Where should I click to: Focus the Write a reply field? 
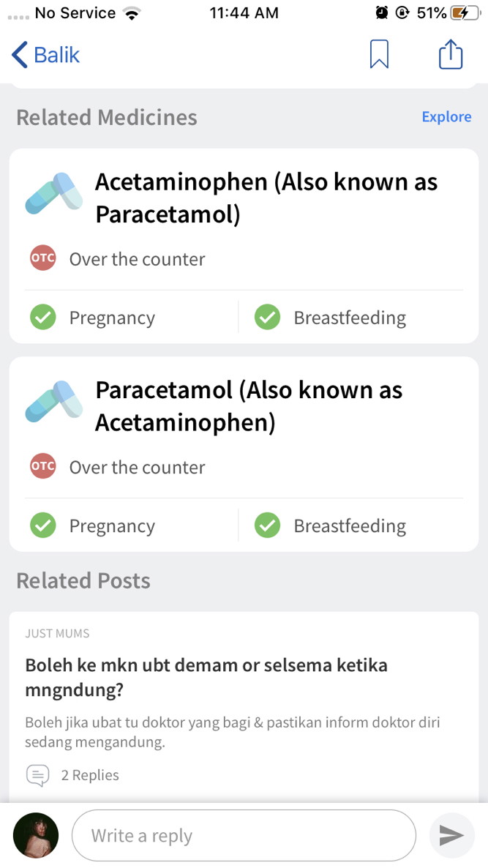[244, 835]
